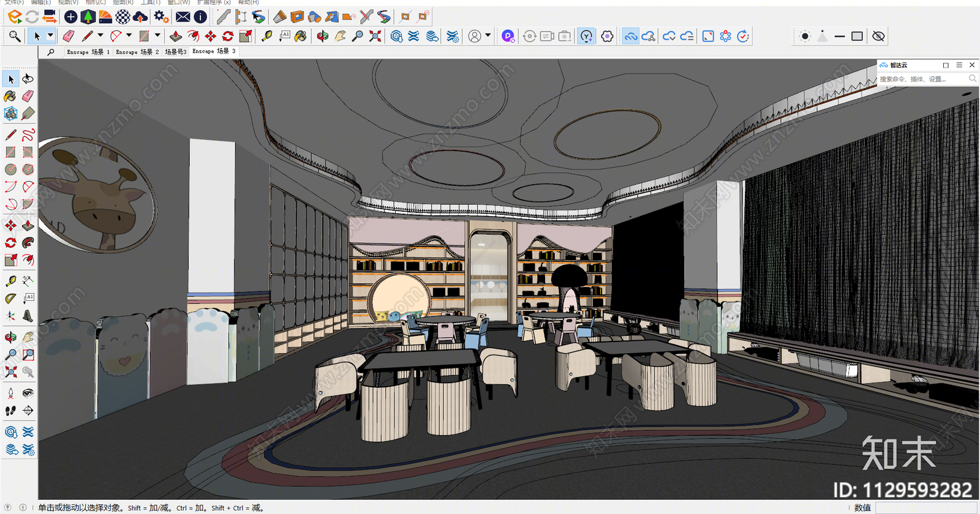Viewport: 980px width, 514px height.
Task: Select Freehand tool in left toolbar
Action: (x=28, y=135)
